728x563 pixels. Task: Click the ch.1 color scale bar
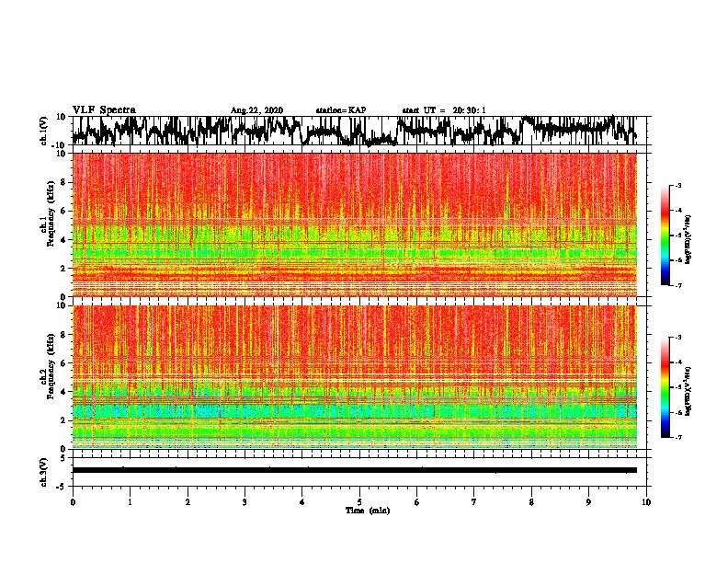(665, 236)
